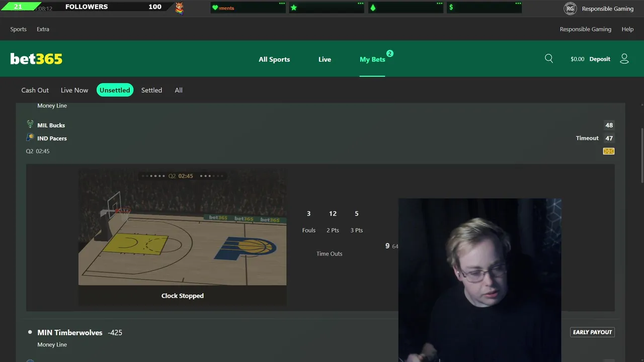The image size is (644, 362).
Task: Click the green dollar sign overlay icon
Action: [451, 8]
